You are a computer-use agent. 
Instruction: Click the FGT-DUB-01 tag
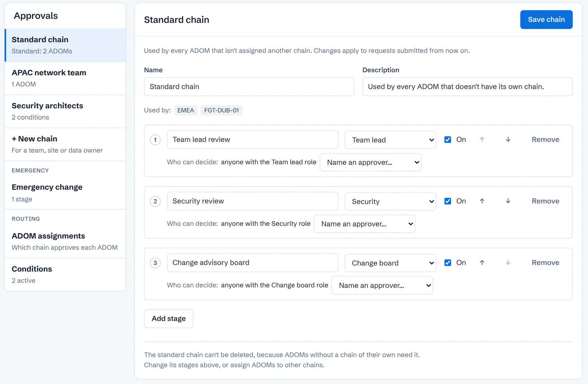click(221, 111)
